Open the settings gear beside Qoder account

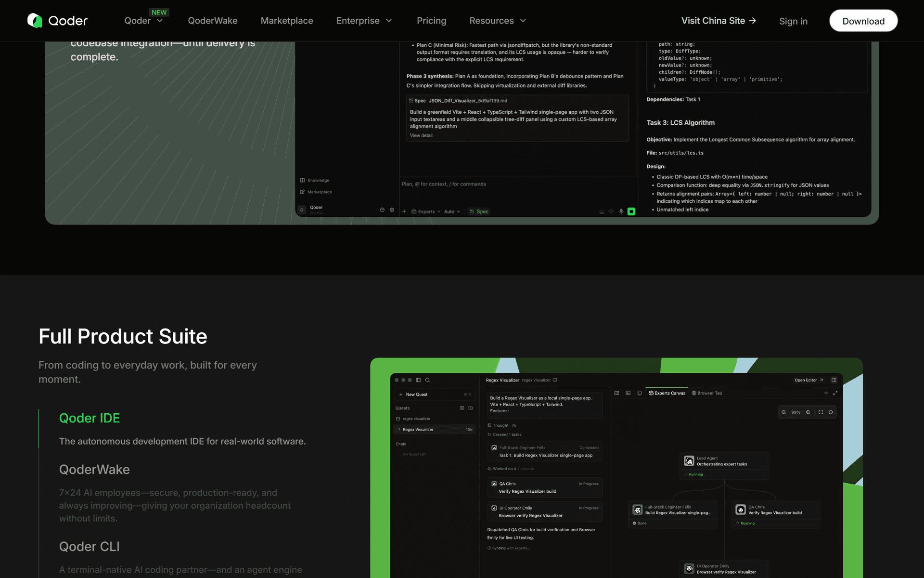click(x=392, y=210)
